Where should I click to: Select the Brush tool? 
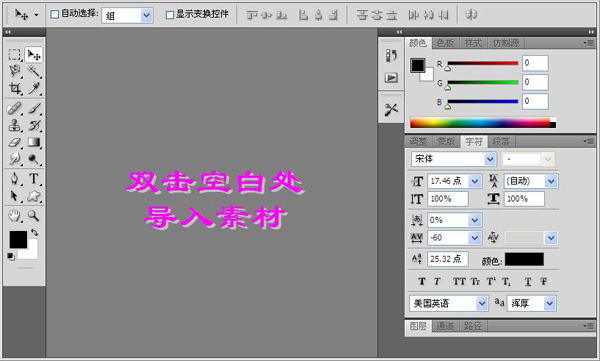coord(34,108)
